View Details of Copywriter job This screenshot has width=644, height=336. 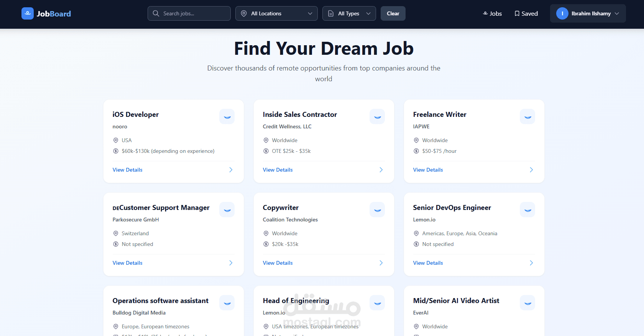click(278, 263)
